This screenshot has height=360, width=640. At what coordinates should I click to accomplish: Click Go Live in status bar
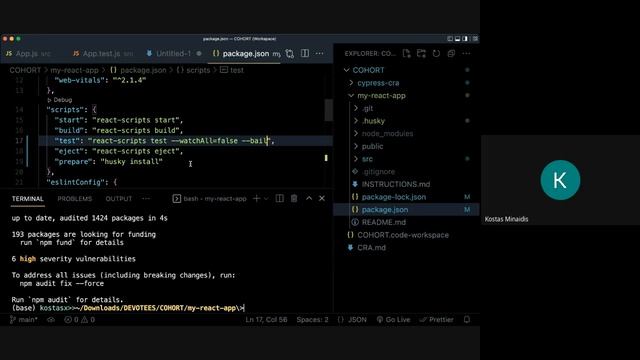click(393, 320)
